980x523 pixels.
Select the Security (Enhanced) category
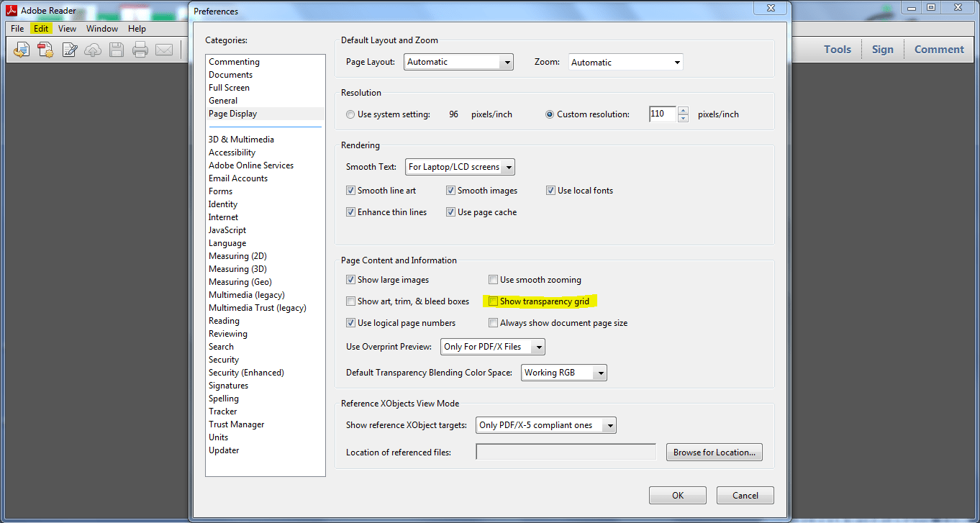pos(246,373)
